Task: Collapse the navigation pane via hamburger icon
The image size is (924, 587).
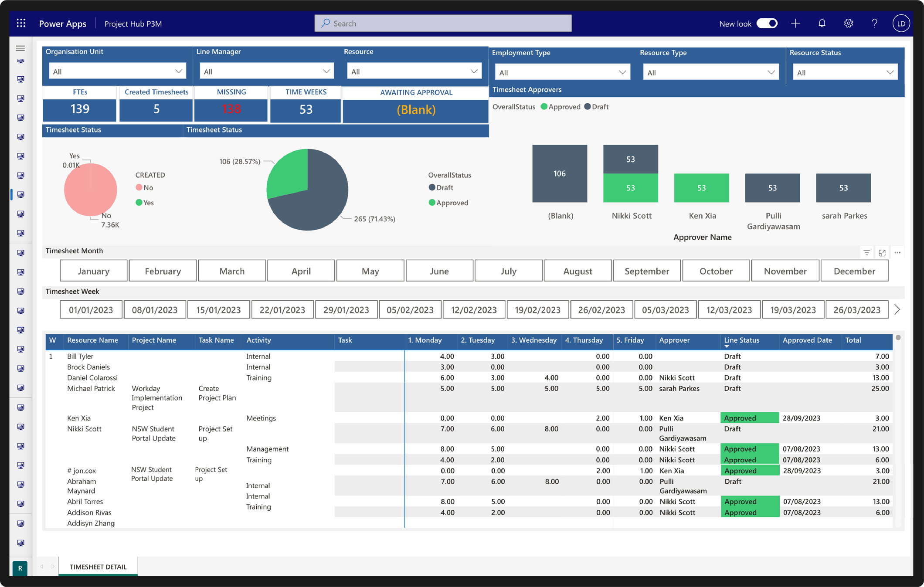Action: [x=20, y=48]
